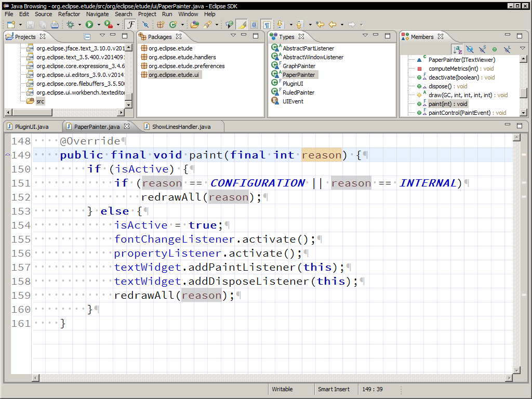Viewport: 532px width, 399px height.
Task: Open the Refactor menu
Action: pos(69,14)
